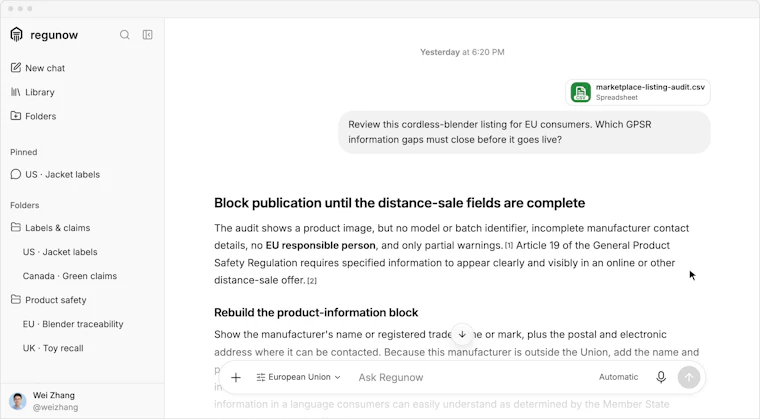Image resolution: width=760 pixels, height=419 pixels.
Task: Click the New chat pencil icon
Action: click(x=16, y=67)
